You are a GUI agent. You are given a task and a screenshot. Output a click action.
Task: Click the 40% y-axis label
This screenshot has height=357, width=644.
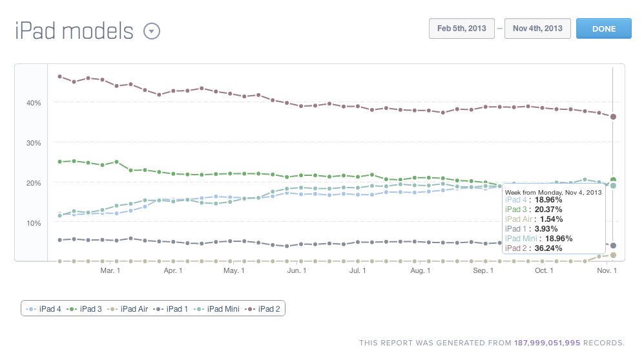[34, 103]
